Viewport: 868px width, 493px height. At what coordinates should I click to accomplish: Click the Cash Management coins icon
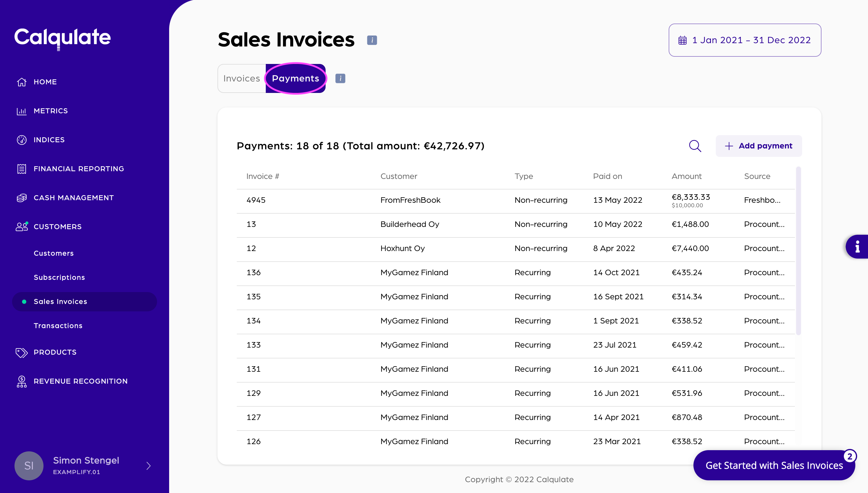pos(22,198)
